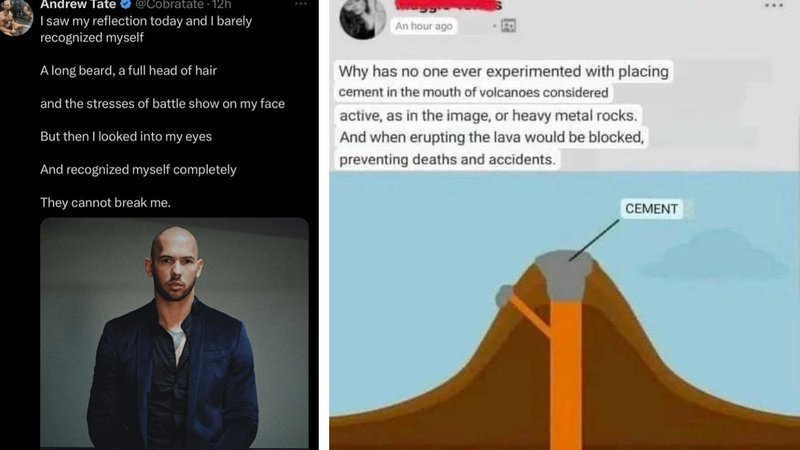Image resolution: width=800 pixels, height=450 pixels.
Task: Open the tweet author's round profile picture
Action: (16, 17)
